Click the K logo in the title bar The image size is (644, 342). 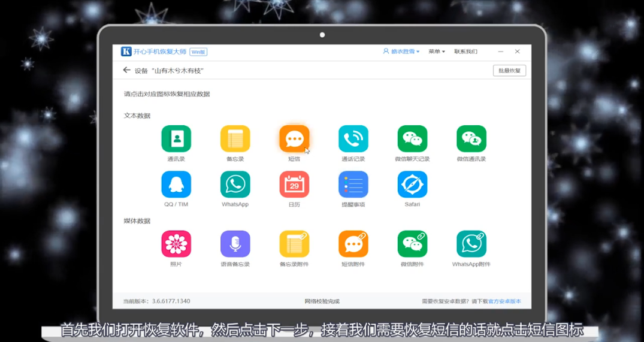pos(126,52)
